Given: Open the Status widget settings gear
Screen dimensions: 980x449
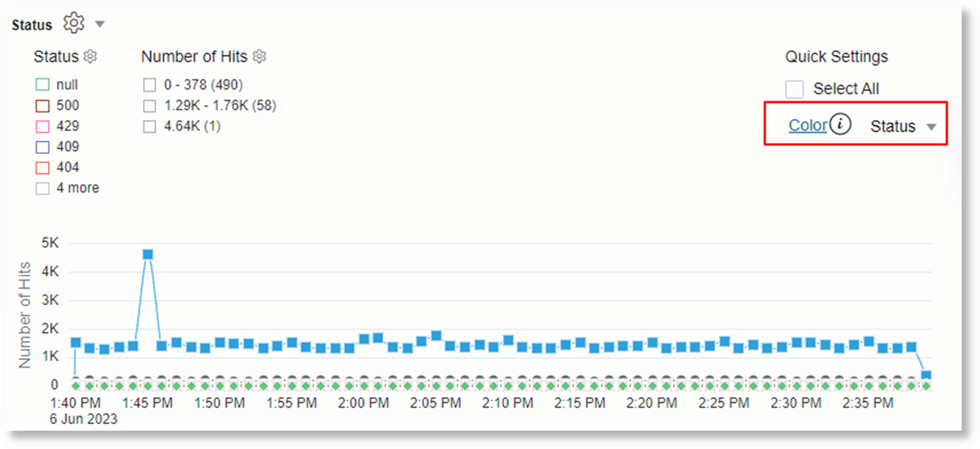Looking at the screenshot, I should pos(73,23).
